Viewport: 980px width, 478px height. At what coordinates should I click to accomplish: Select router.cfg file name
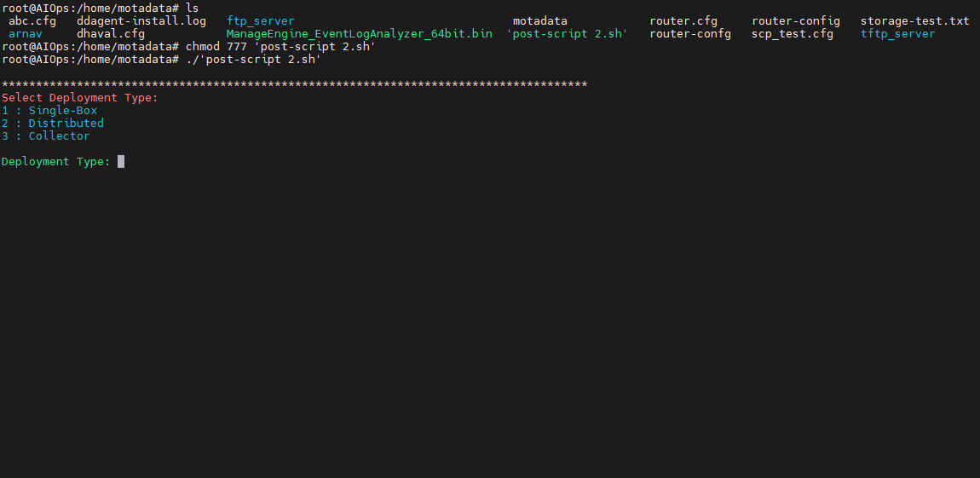coord(683,21)
